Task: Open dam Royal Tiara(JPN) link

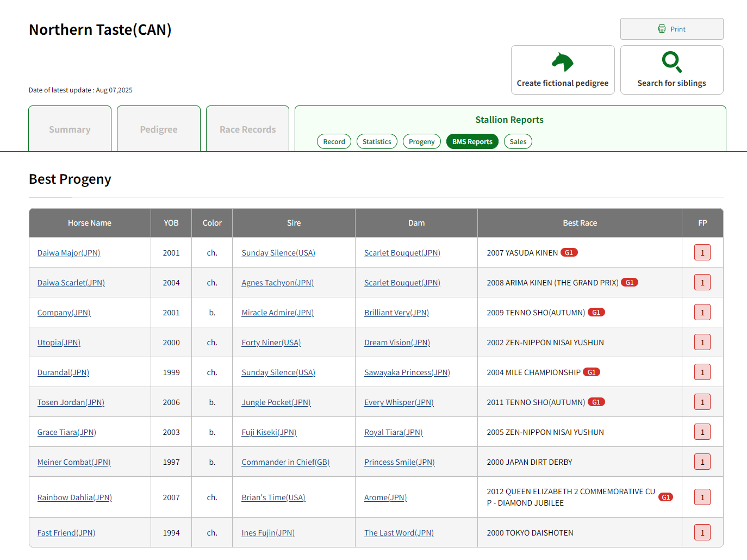Action: (x=394, y=432)
